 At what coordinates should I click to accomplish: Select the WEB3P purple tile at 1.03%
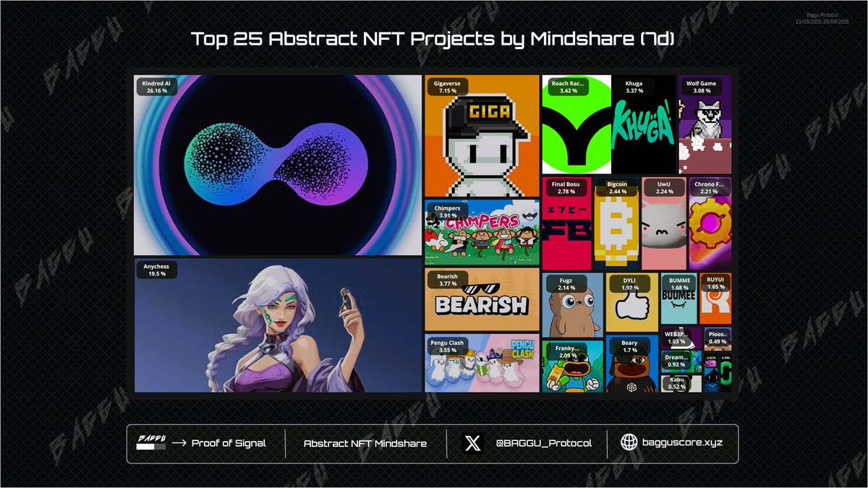[x=681, y=338]
